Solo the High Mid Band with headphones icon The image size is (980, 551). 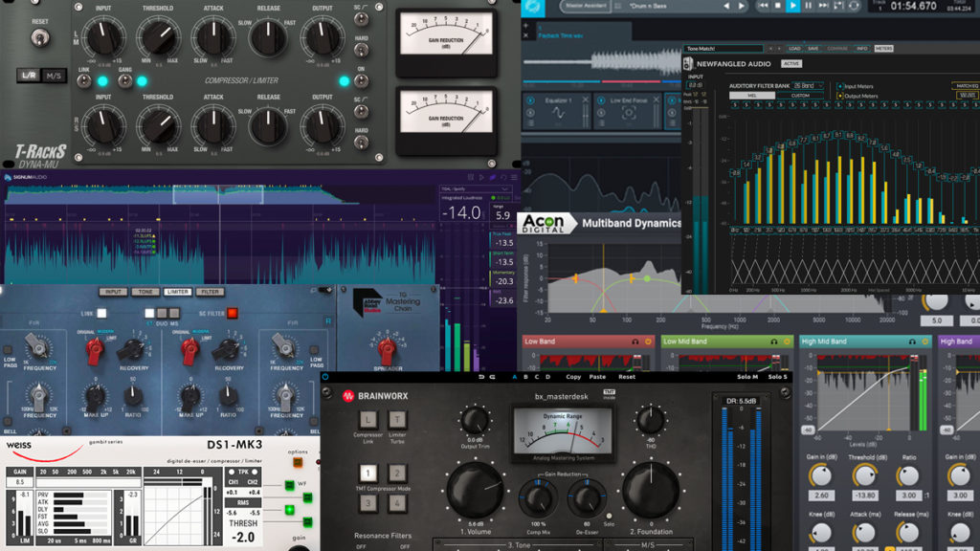click(x=912, y=342)
